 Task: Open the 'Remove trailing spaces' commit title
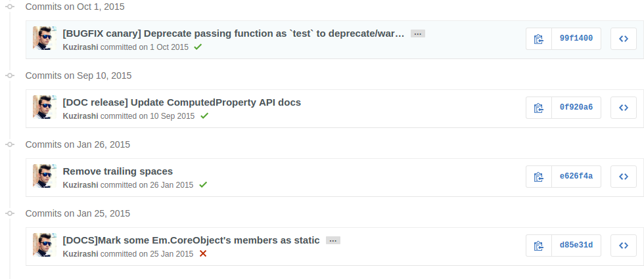tap(118, 171)
